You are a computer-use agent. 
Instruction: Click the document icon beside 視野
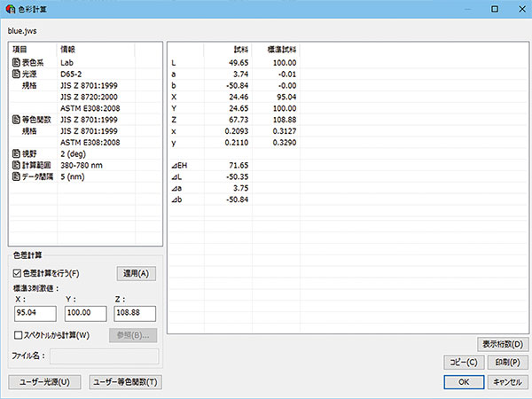[x=16, y=153]
